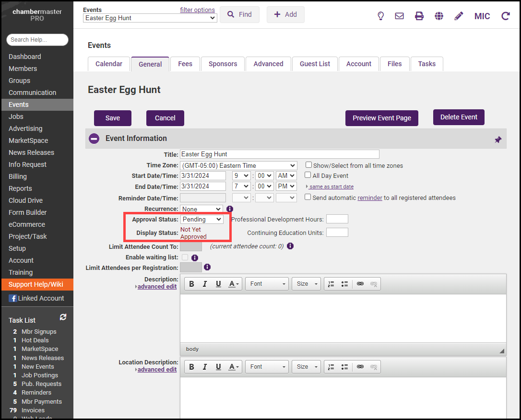Image resolution: width=521 pixels, height=420 pixels.
Task: Click the printer icon in header
Action: [419, 16]
